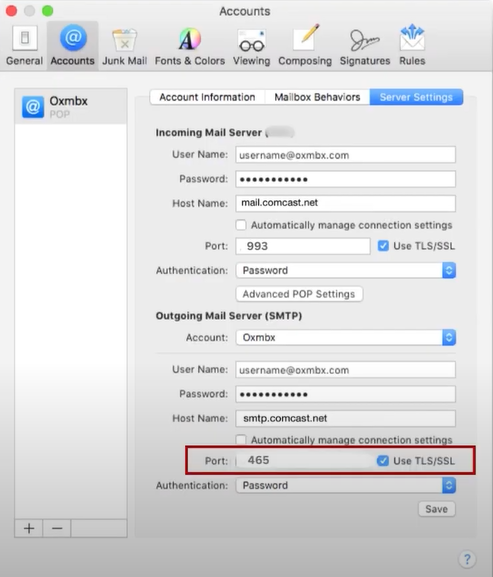Click the Save button
493x577 pixels.
(437, 509)
